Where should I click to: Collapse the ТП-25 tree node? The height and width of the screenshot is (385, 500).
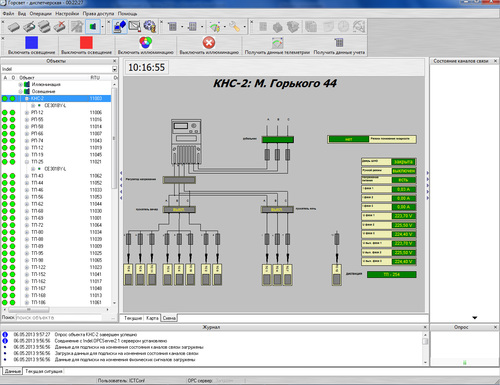[x=27, y=162]
